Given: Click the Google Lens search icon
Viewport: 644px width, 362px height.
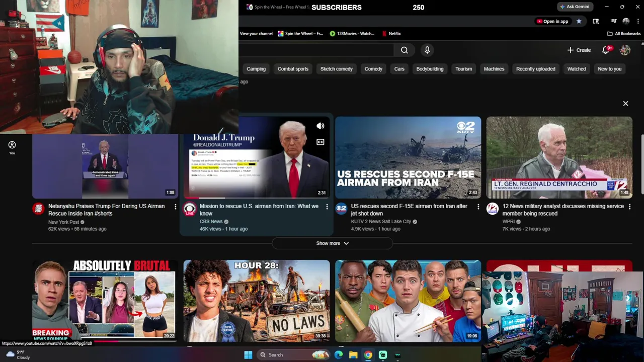Looking at the screenshot, I should 596,21.
